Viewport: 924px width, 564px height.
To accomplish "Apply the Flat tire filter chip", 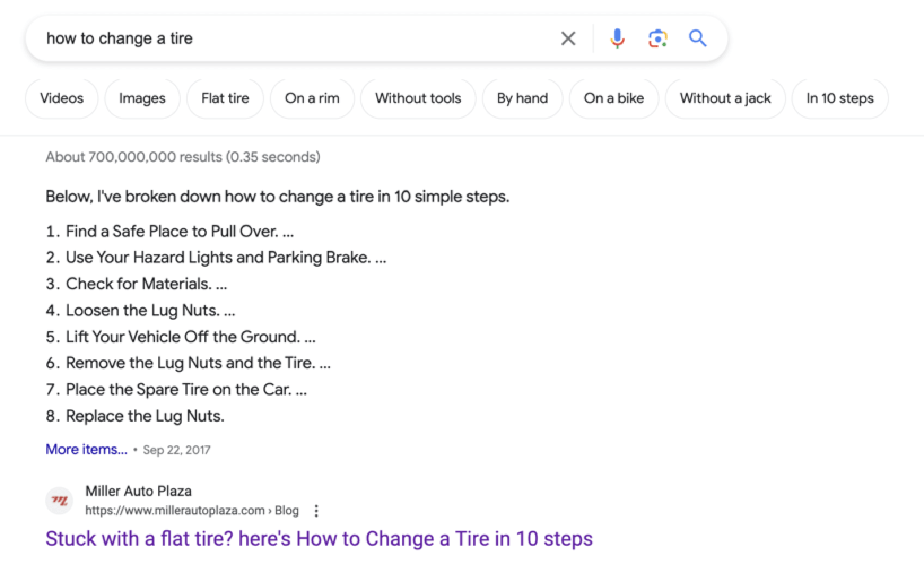I will [x=225, y=98].
